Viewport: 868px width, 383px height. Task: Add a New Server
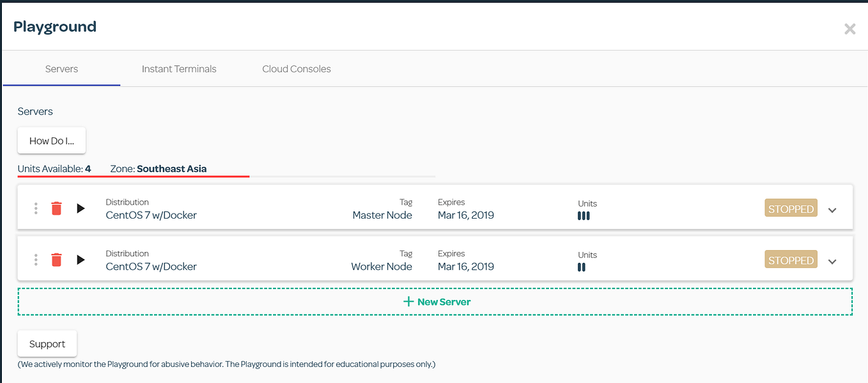(435, 302)
